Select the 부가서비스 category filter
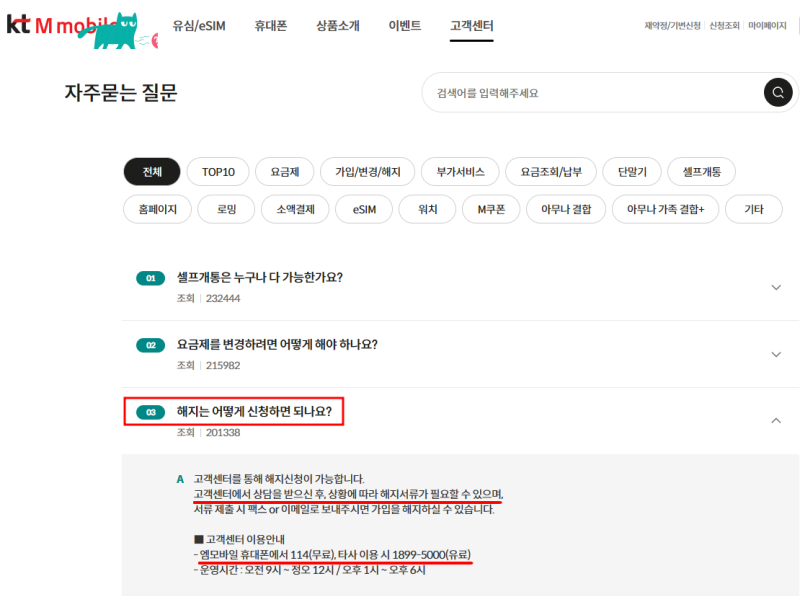The width and height of the screenshot is (800, 602). click(x=460, y=172)
